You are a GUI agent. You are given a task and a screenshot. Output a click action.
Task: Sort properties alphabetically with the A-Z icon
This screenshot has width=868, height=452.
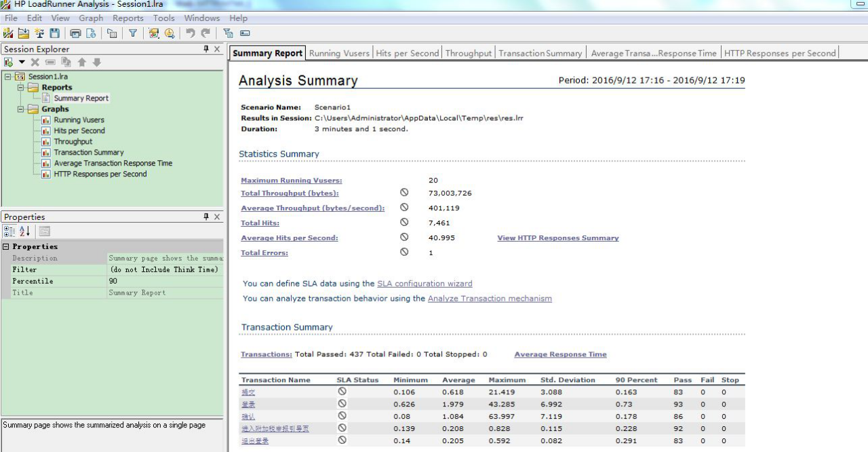24,231
